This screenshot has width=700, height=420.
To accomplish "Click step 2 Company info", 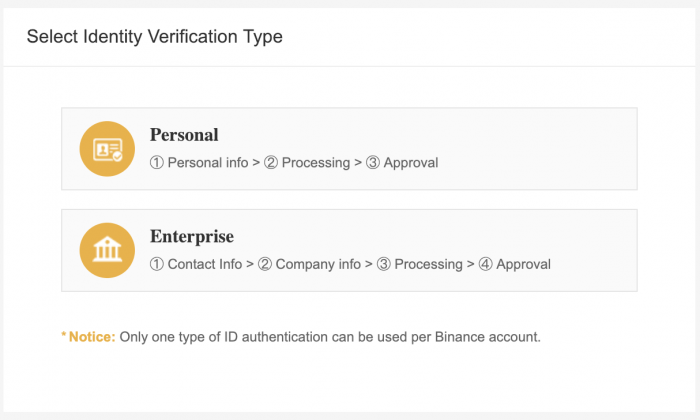I will point(309,264).
